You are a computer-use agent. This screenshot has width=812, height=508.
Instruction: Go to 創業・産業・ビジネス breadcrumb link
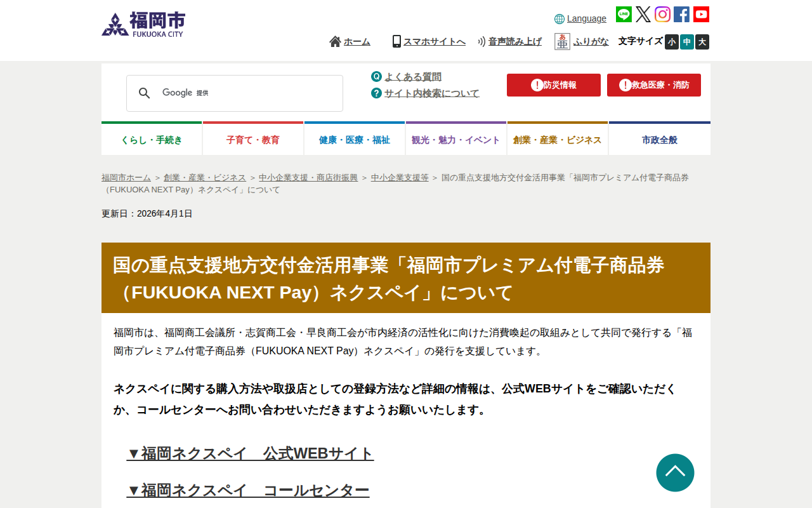tap(205, 178)
